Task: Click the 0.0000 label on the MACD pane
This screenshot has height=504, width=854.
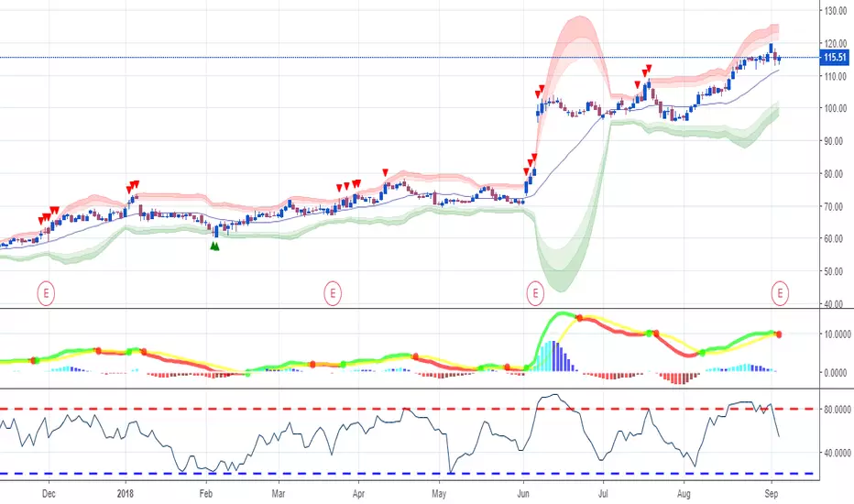Action: (836, 373)
